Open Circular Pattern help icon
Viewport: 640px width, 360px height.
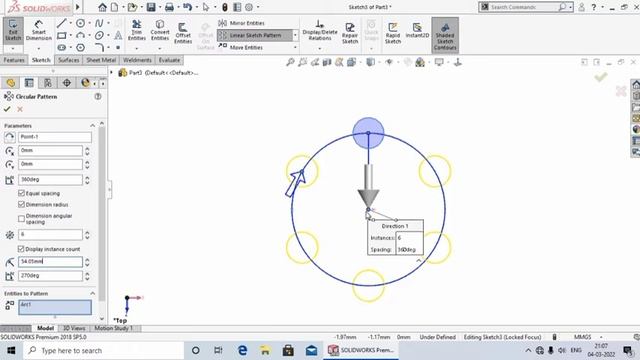pyautogui.click(x=98, y=96)
